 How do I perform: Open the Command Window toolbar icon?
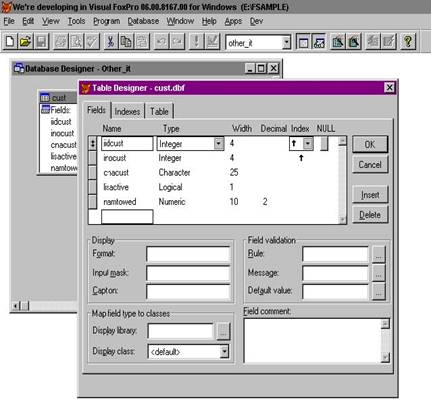[x=303, y=42]
